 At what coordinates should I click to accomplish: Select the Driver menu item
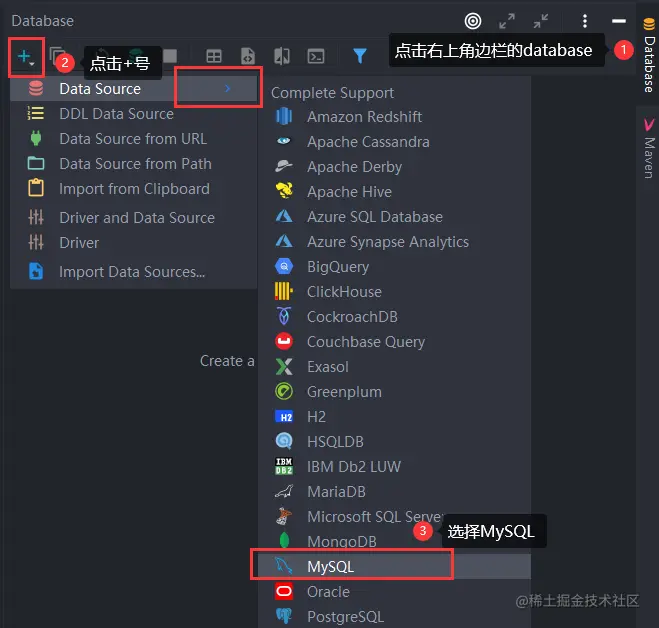(134, 243)
